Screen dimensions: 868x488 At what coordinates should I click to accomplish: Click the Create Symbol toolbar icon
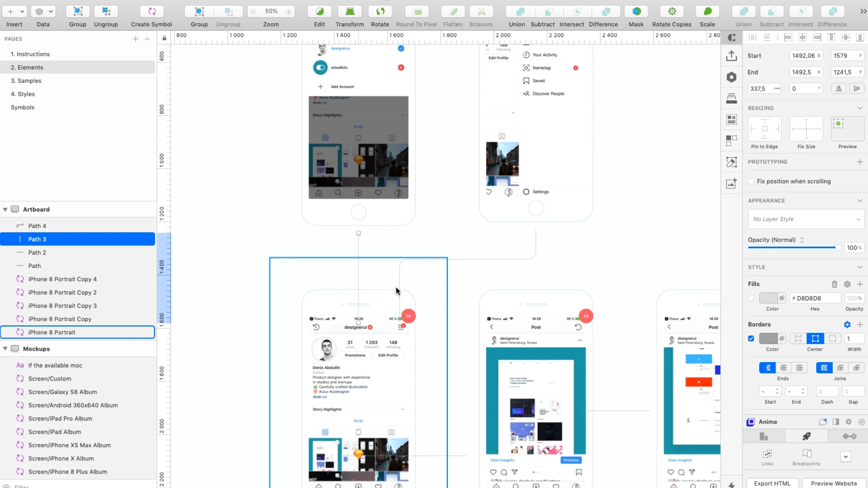[x=152, y=12]
